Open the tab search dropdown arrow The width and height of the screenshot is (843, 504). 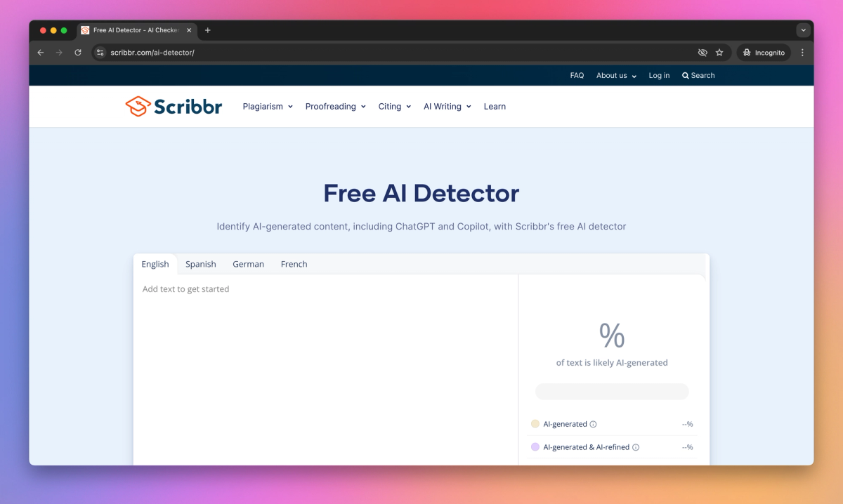pos(803,30)
